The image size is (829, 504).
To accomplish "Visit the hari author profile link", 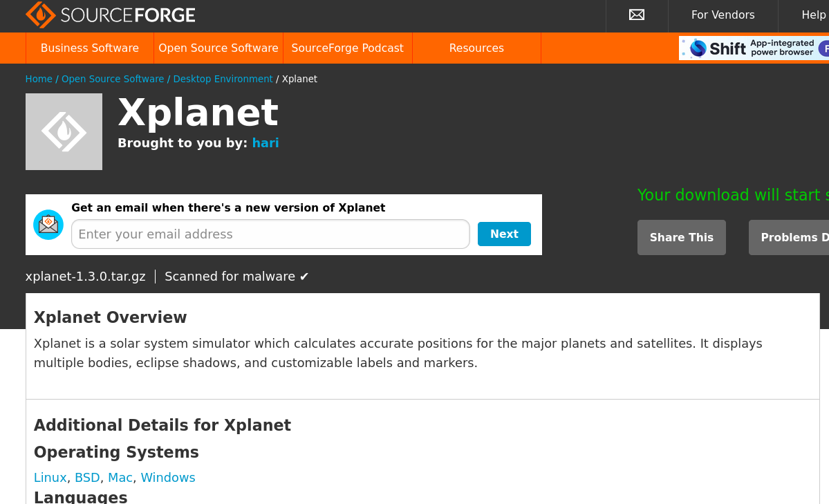I will 266,143.
